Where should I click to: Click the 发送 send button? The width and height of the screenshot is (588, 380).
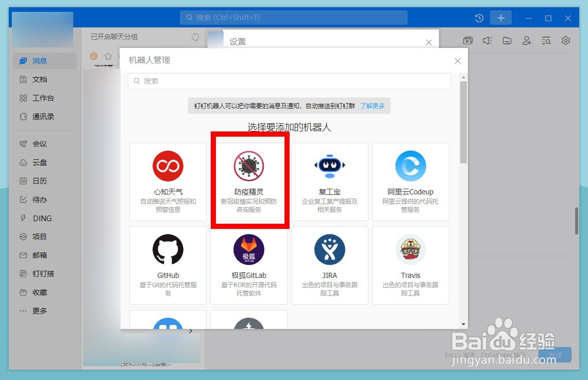(x=555, y=355)
